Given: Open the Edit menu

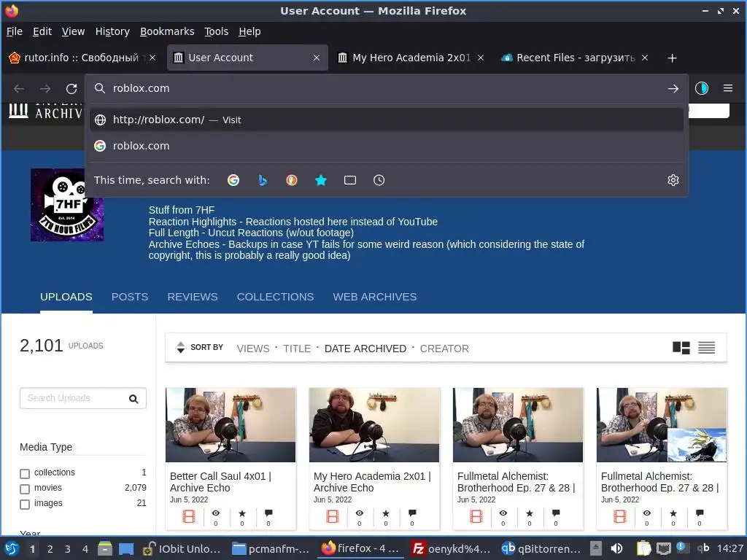Looking at the screenshot, I should [x=42, y=31].
